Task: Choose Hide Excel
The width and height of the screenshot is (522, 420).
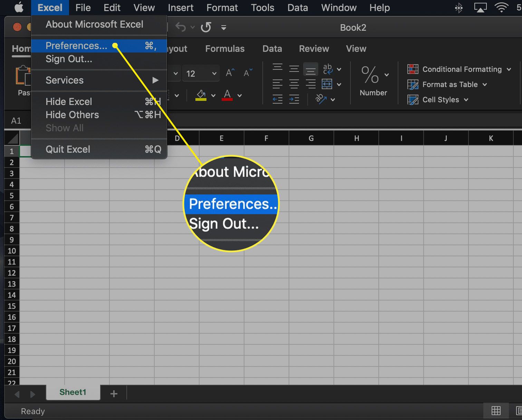Action: pos(99,102)
